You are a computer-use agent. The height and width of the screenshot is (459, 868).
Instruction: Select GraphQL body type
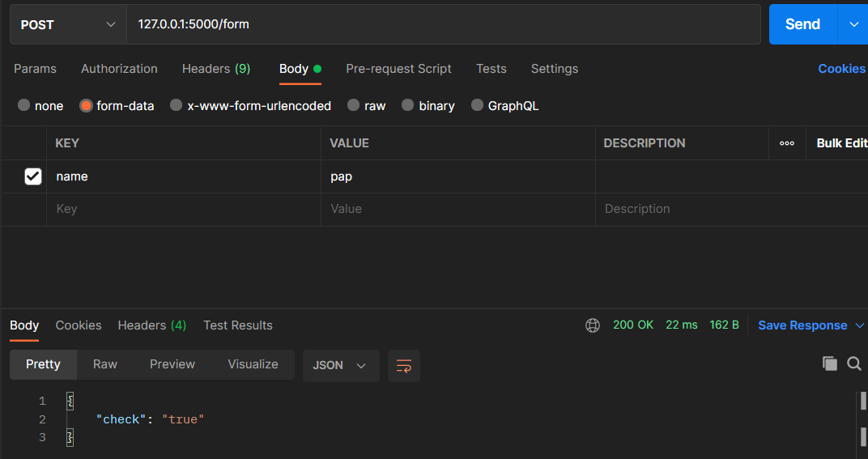click(x=478, y=105)
